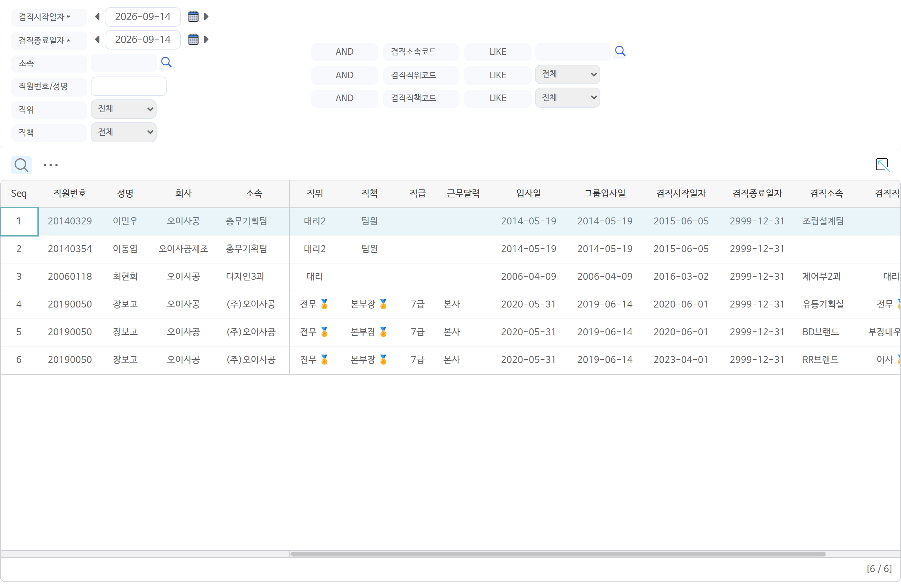Viewport: 901px width, 588px height.
Task: Click the 이민우 name cell
Action: (x=125, y=221)
